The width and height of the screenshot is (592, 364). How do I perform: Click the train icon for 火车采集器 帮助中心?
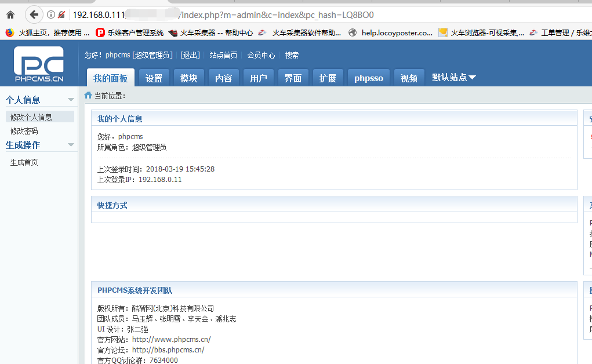tap(173, 33)
